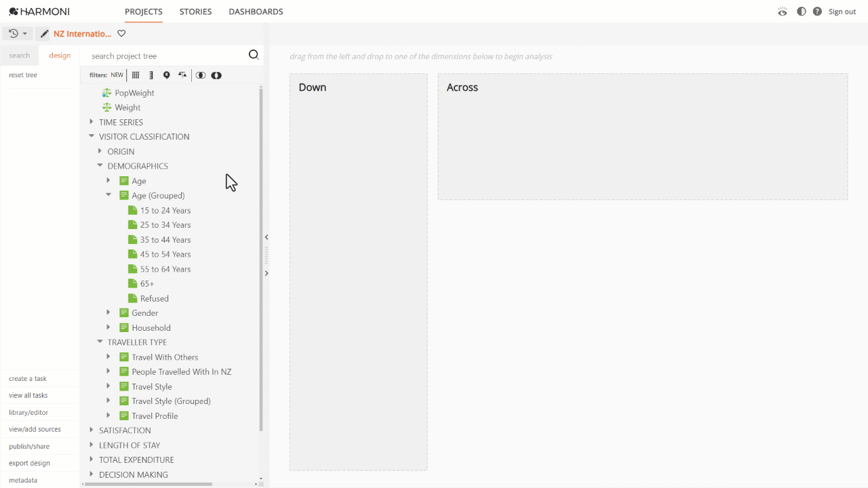Expand the ORIGIN folder
The height and width of the screenshot is (488, 868).
100,151
